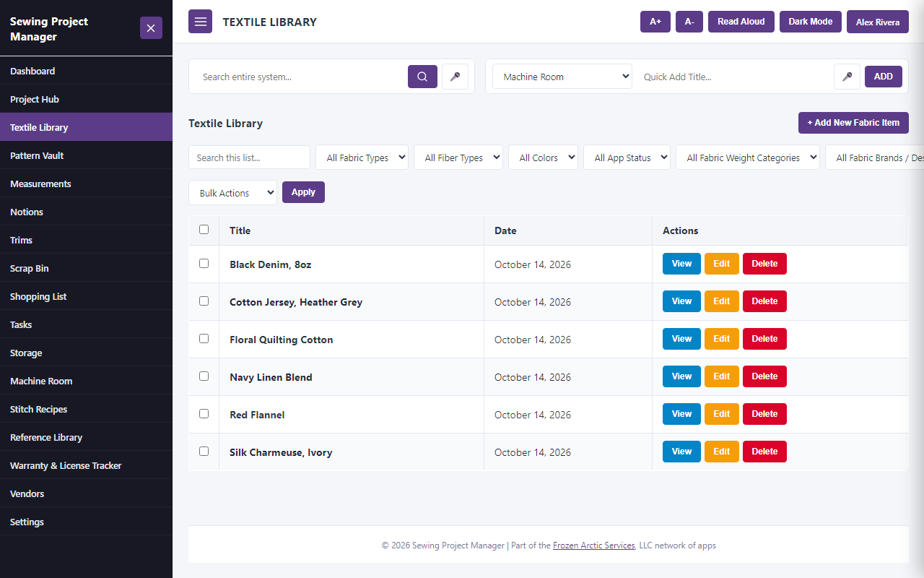This screenshot has height=578, width=924.
Task: Follow the Frozen Arctic Services link
Action: click(x=594, y=545)
